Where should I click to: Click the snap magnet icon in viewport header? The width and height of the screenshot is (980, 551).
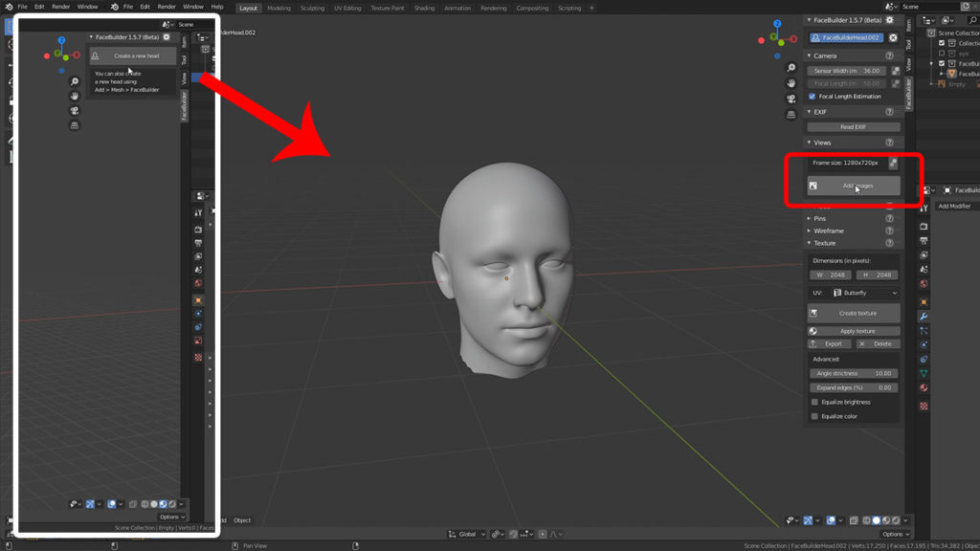coord(514,535)
